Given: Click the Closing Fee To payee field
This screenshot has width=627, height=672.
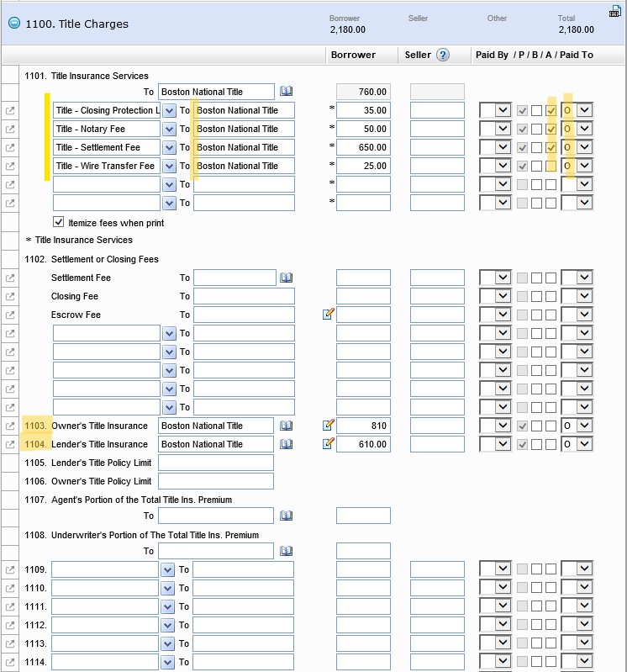Looking at the screenshot, I should (x=244, y=296).
